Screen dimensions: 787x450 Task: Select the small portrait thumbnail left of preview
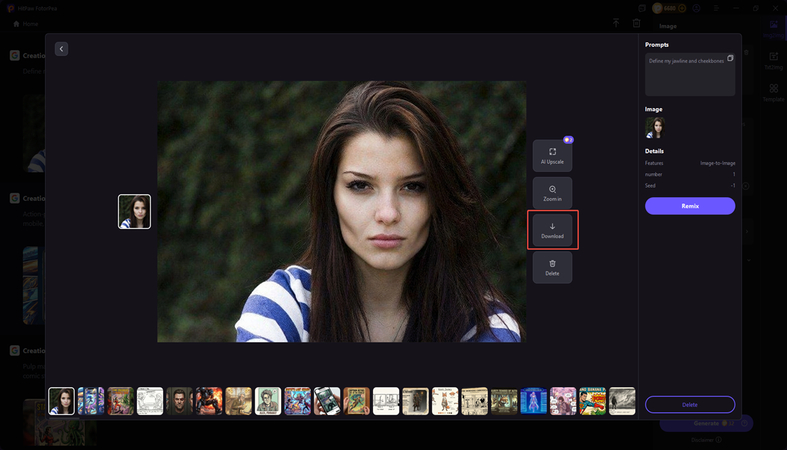(134, 211)
